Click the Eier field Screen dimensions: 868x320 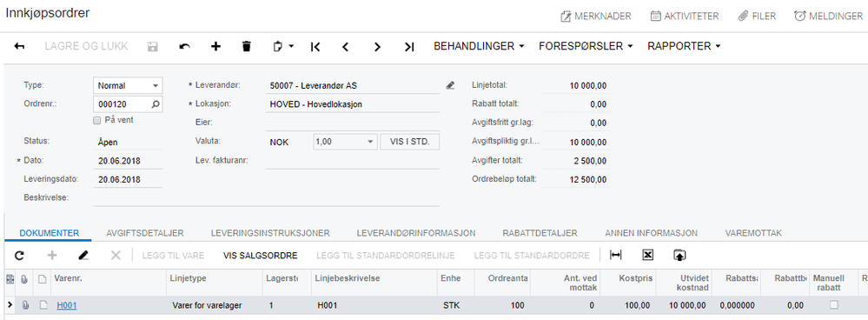(x=352, y=123)
